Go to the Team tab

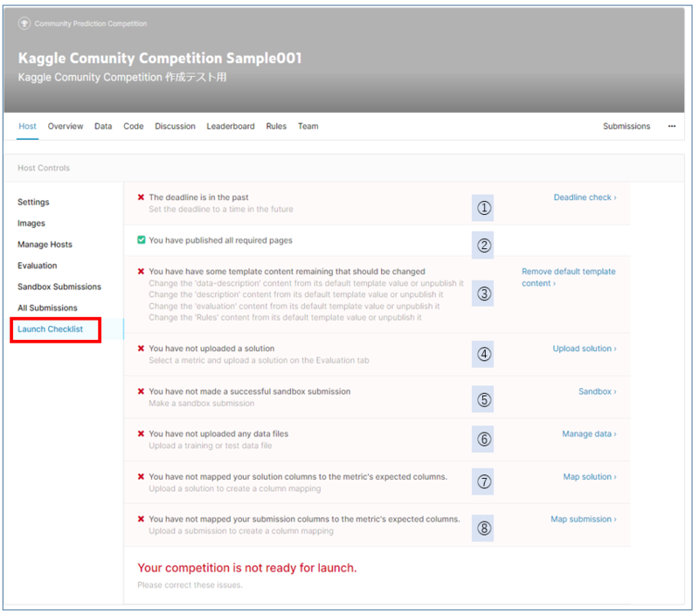tap(308, 126)
